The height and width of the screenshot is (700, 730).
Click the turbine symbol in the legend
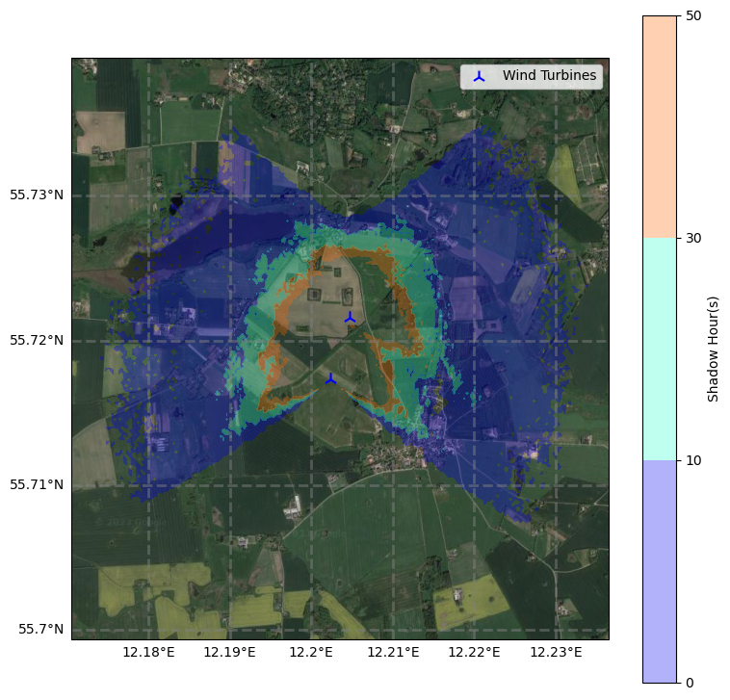[x=480, y=76]
